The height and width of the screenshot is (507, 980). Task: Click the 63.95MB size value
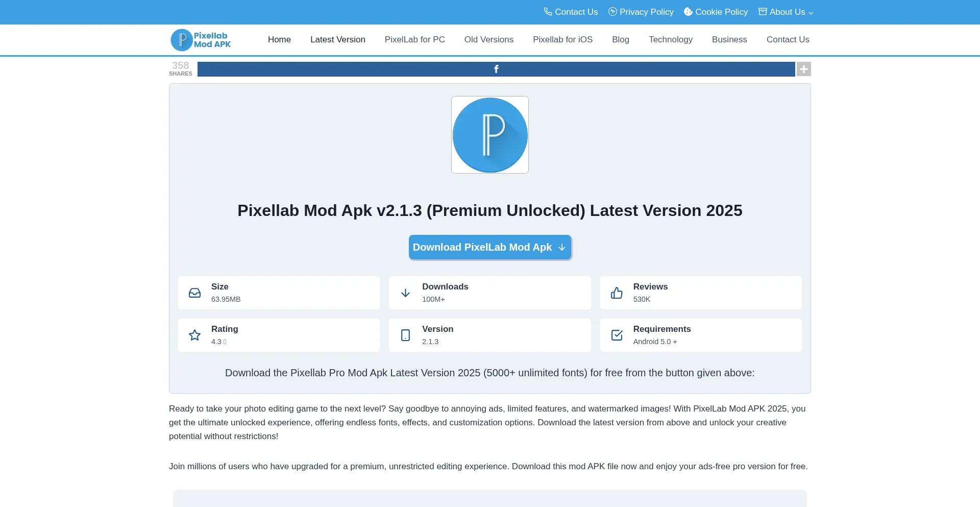(226, 299)
